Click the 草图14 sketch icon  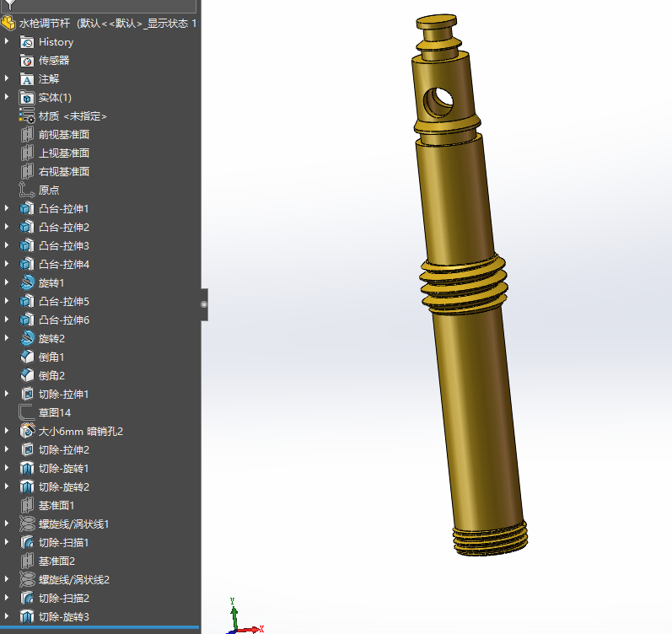tap(27, 412)
